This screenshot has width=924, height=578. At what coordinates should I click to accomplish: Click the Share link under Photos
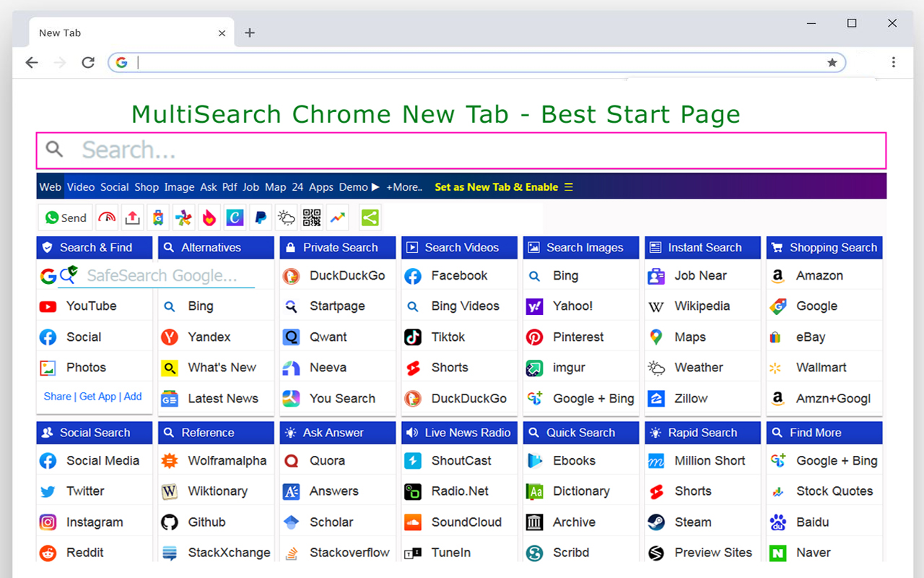[58, 397]
